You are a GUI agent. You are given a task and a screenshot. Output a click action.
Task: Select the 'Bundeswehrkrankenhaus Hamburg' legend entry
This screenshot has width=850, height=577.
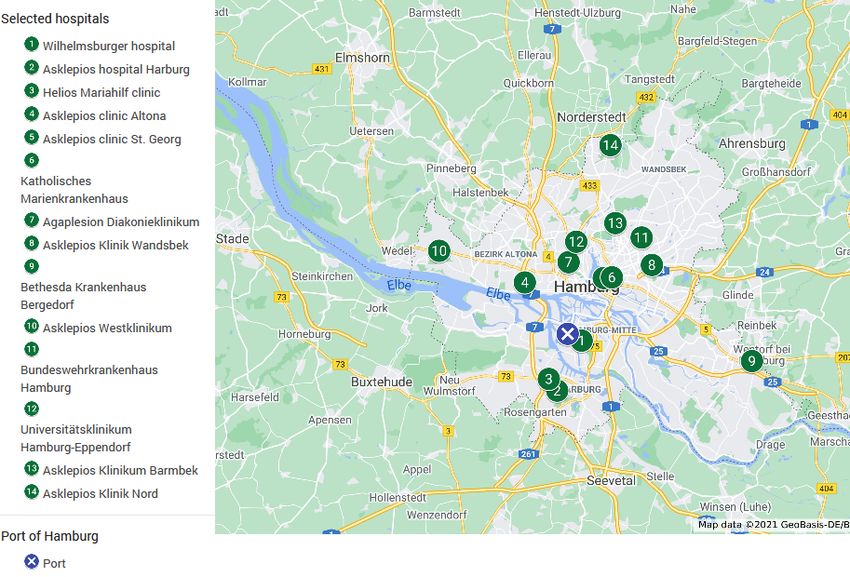[89, 379]
